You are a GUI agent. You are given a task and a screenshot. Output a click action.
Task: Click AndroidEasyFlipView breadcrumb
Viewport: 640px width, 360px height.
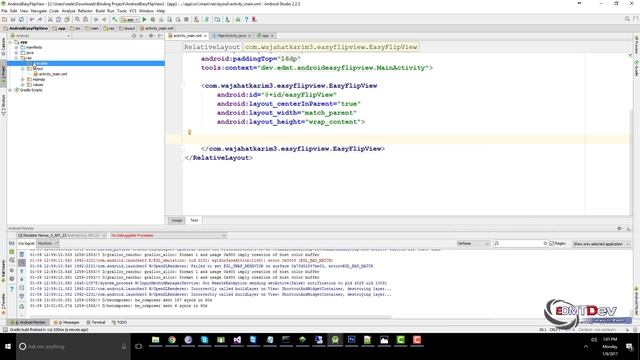pos(25,29)
